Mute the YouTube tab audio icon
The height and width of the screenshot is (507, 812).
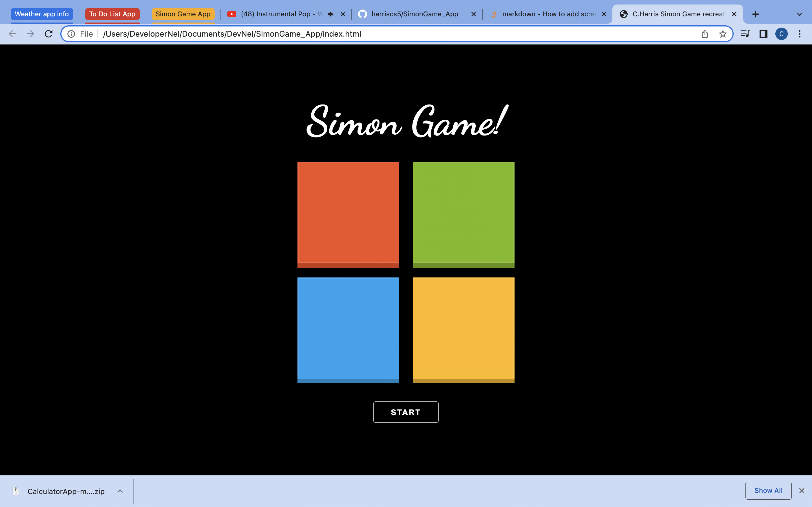click(330, 14)
